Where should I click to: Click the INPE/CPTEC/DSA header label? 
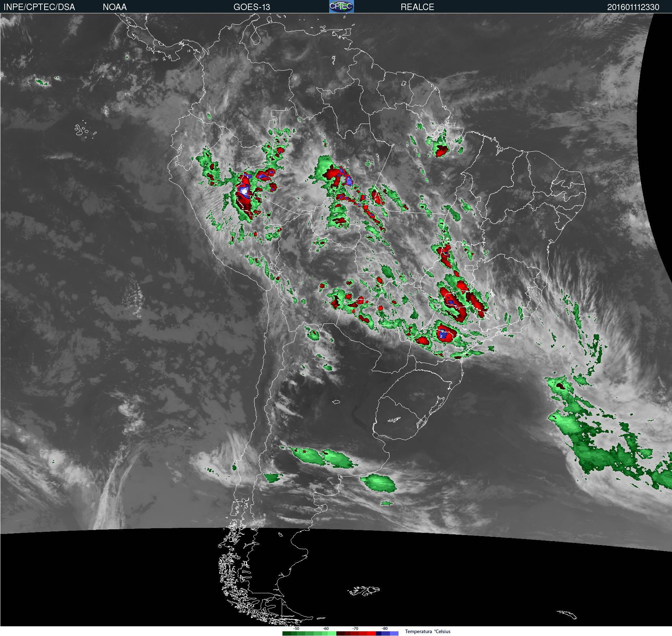pos(39,7)
